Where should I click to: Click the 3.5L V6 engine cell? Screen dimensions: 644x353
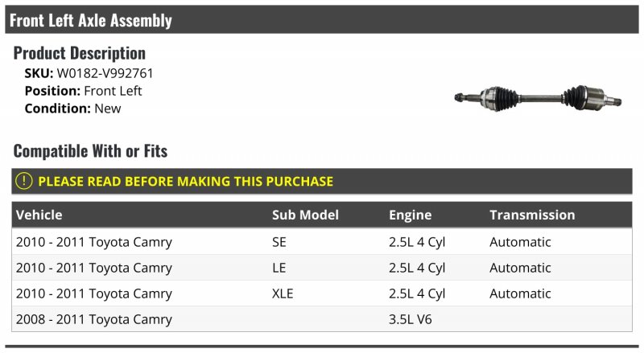click(410, 319)
